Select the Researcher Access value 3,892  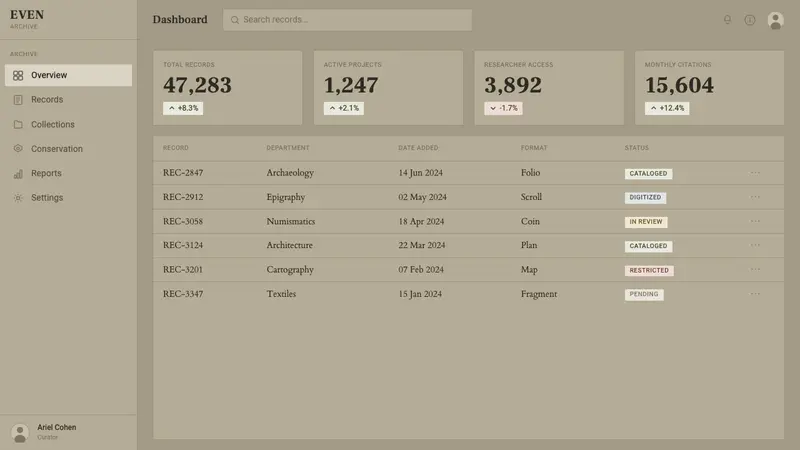[513, 85]
